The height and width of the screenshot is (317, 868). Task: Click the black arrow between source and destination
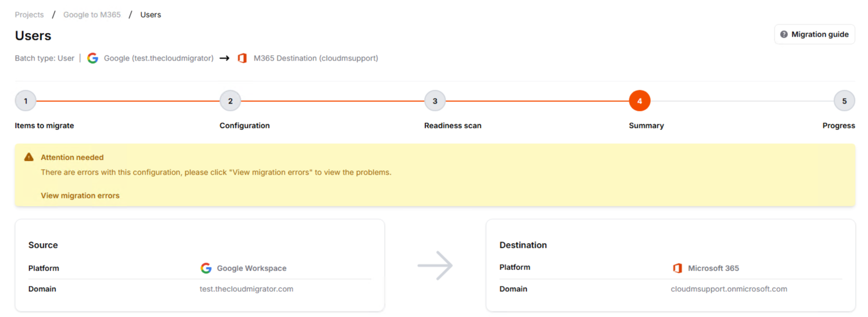click(x=224, y=58)
